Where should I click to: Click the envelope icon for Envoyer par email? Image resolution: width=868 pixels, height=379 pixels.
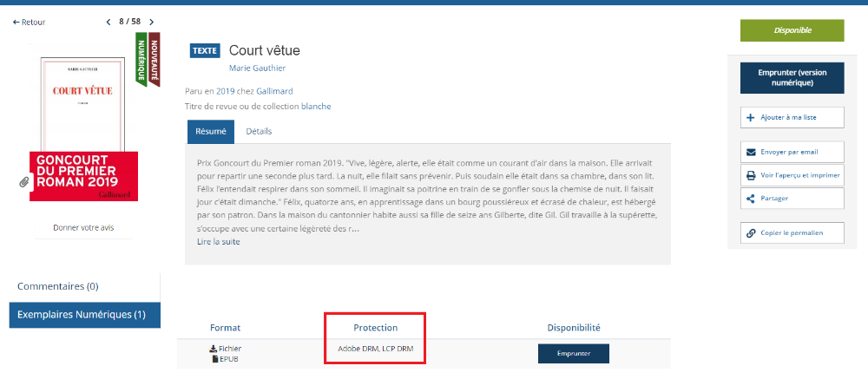tap(751, 152)
